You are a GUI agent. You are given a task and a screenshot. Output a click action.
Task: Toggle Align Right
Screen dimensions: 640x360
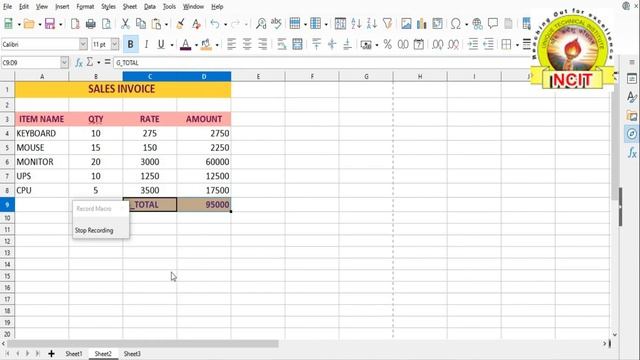click(262, 44)
